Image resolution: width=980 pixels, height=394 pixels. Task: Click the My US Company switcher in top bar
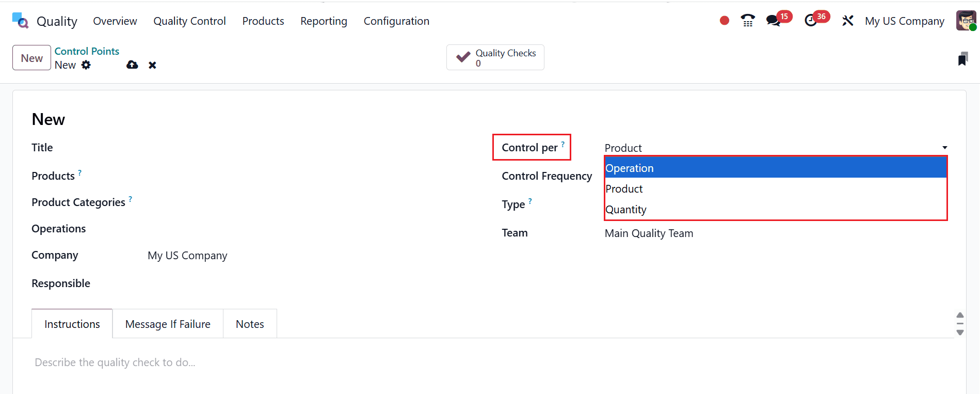point(905,21)
